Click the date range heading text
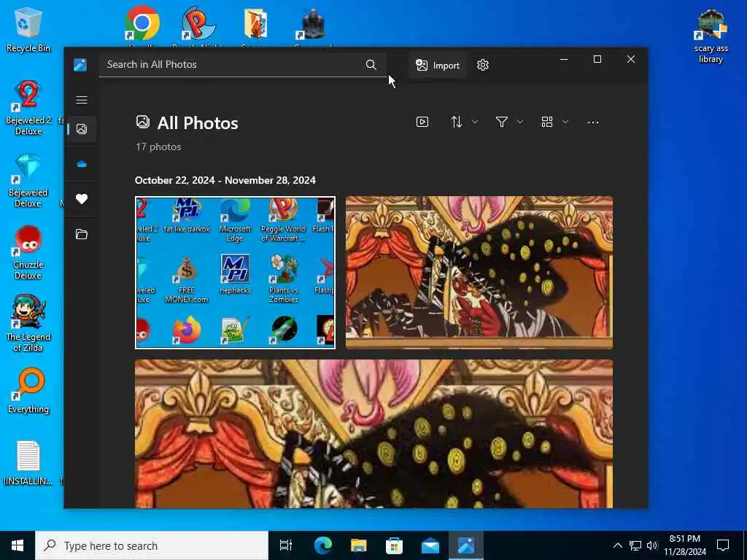The width and height of the screenshot is (747, 560). tap(225, 181)
